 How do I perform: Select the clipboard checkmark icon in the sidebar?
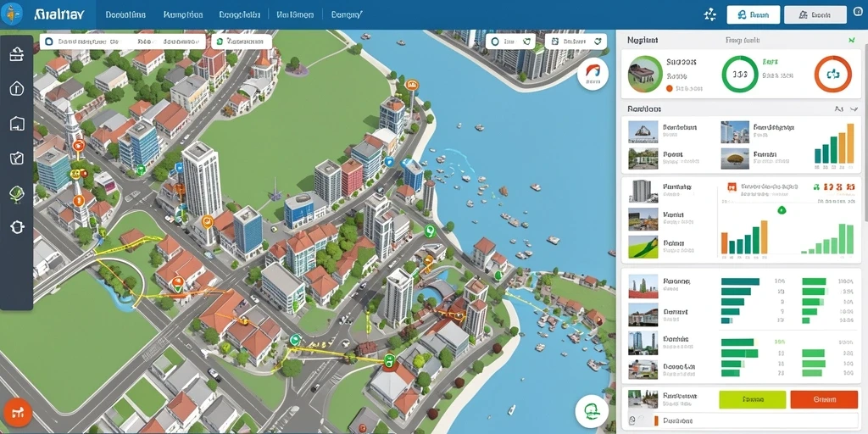point(17,159)
